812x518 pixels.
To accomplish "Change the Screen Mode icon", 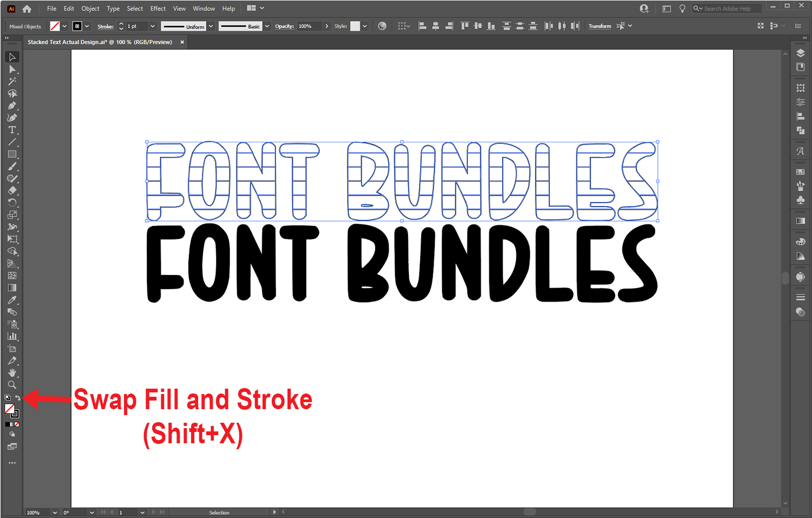I will (x=12, y=447).
